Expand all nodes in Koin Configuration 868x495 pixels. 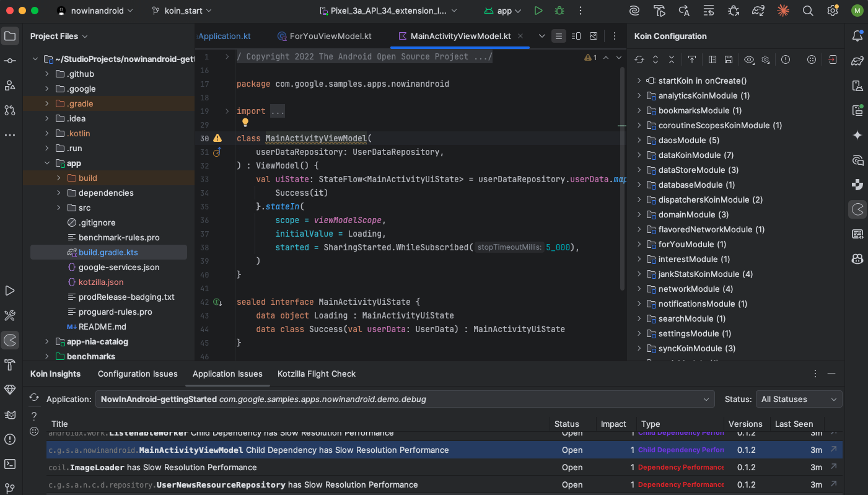click(655, 59)
